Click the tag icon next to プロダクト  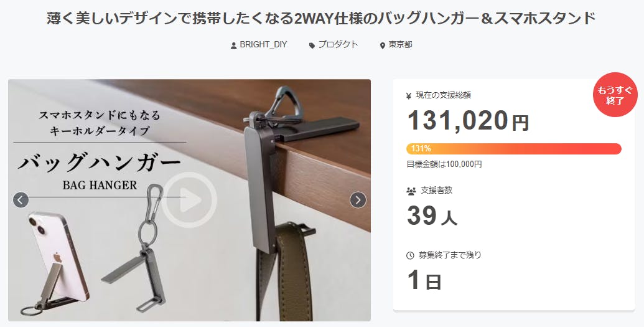[312, 45]
